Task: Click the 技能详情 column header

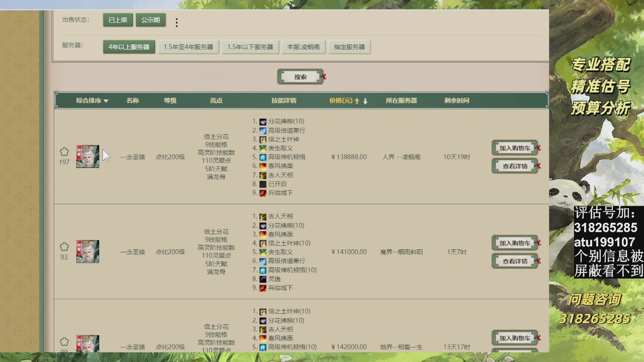Action: click(284, 101)
